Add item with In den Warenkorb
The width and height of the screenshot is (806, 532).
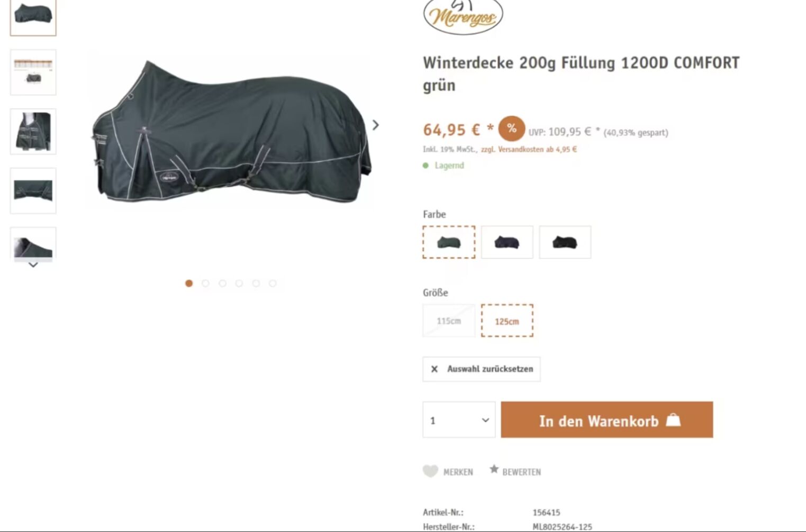(x=607, y=420)
